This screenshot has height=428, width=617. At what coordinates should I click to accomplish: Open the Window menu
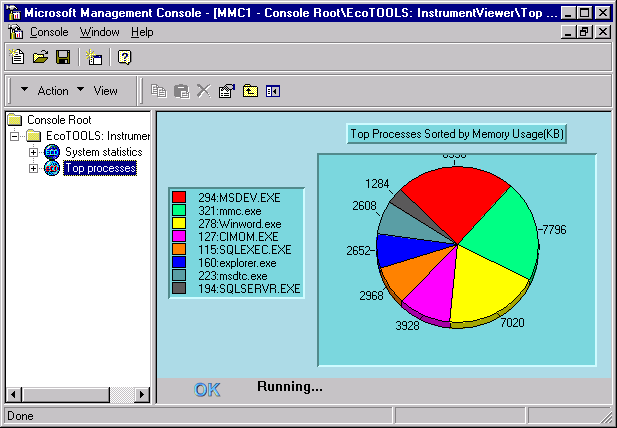coord(100,32)
